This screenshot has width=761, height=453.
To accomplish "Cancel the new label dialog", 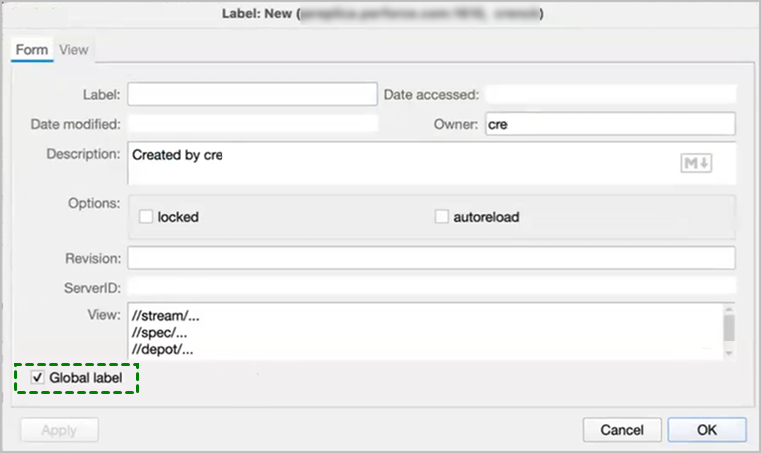I will coord(622,430).
